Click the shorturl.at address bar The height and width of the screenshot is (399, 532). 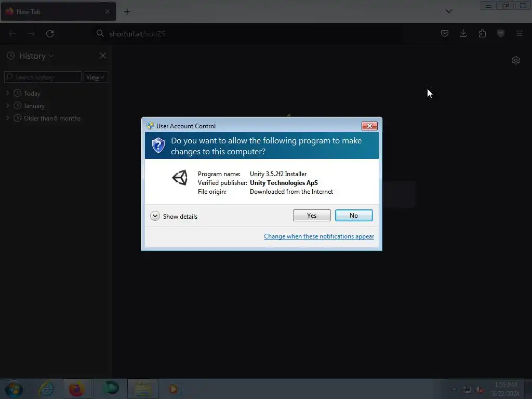click(x=248, y=34)
